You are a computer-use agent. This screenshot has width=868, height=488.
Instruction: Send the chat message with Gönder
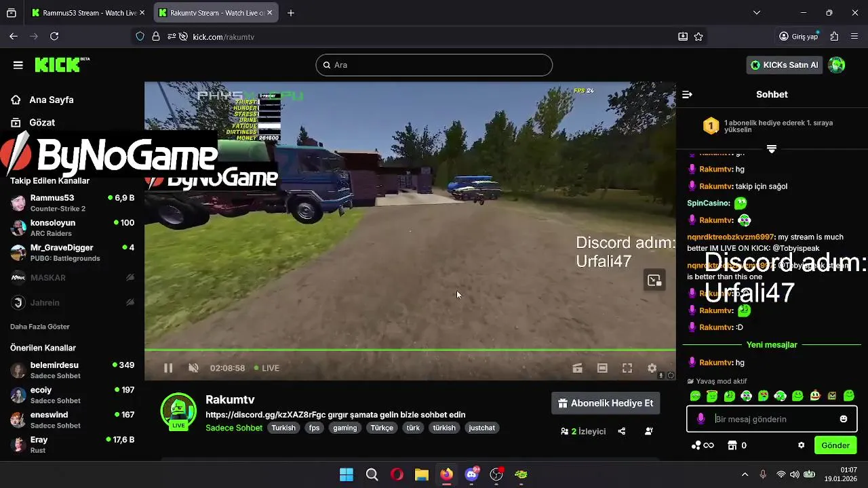tap(835, 445)
